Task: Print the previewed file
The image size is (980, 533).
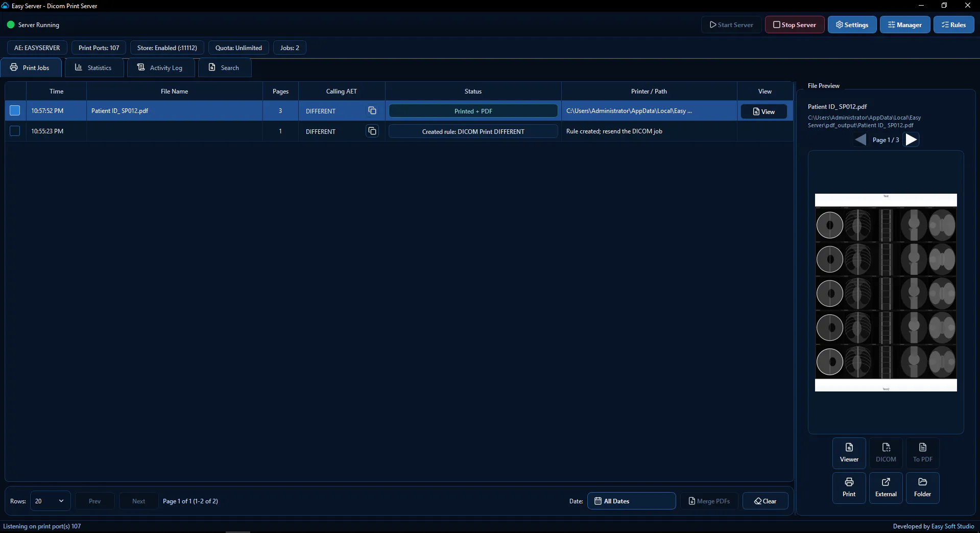Action: coord(849,488)
